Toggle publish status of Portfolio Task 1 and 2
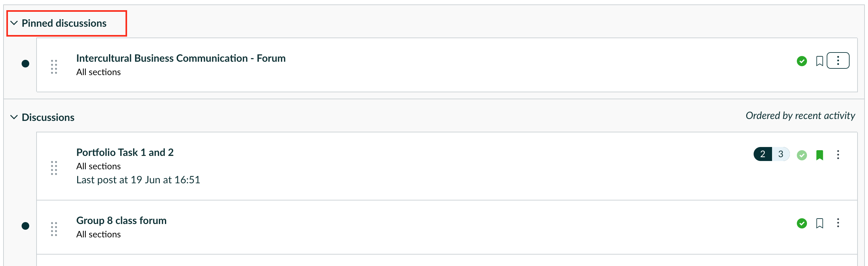This screenshot has height=266, width=868. click(x=802, y=155)
